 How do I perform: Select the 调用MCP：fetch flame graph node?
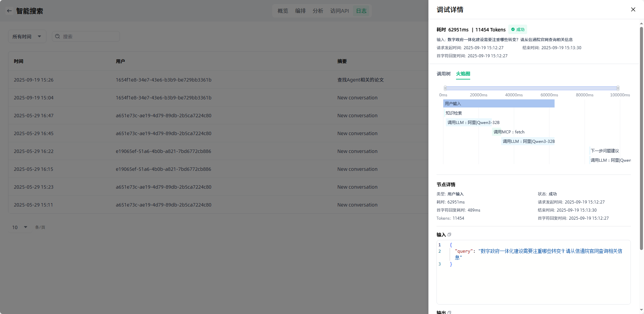509,132
